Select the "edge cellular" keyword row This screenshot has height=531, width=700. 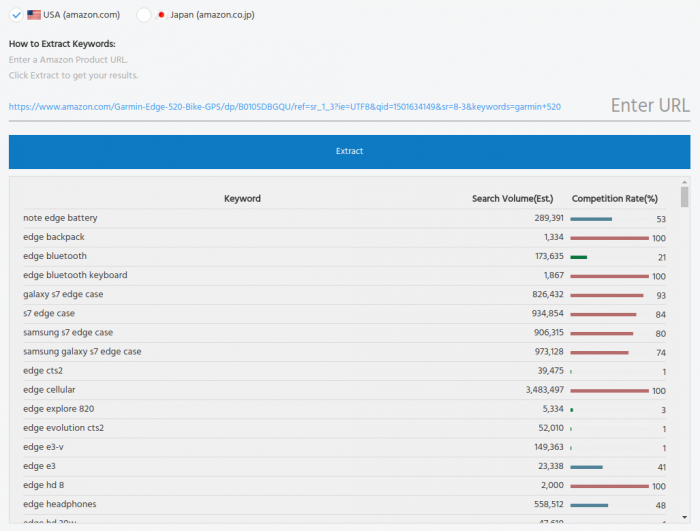[x=49, y=390]
